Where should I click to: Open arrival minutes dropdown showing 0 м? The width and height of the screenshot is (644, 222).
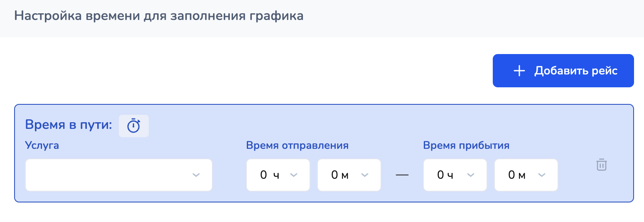(526, 175)
